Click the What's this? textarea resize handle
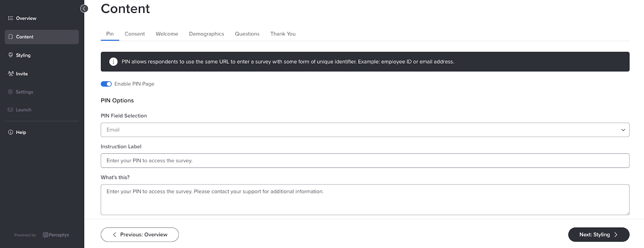Screen dimensions: 644x248 [x=627, y=213]
